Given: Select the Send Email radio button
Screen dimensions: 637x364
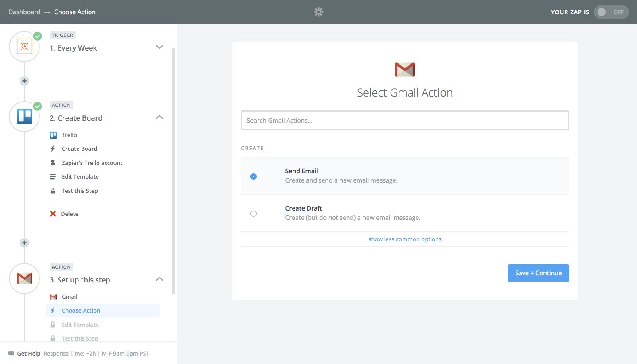Looking at the screenshot, I should click(254, 176).
